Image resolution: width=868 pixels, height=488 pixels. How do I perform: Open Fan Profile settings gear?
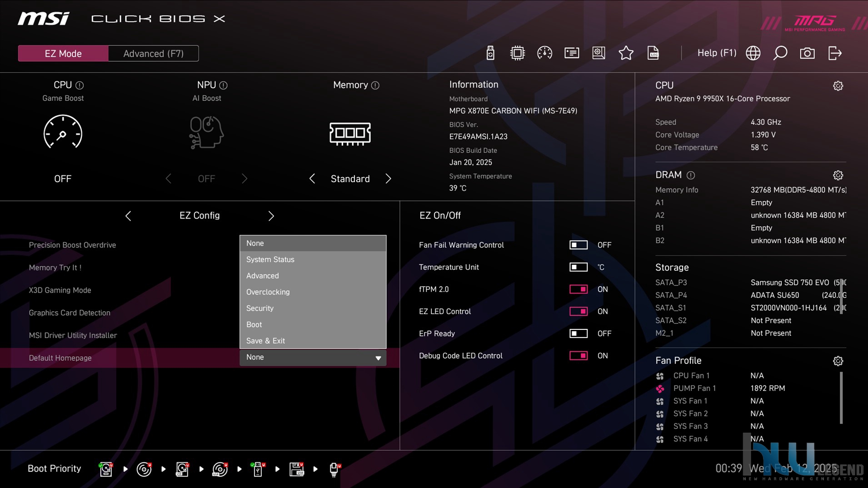click(838, 361)
